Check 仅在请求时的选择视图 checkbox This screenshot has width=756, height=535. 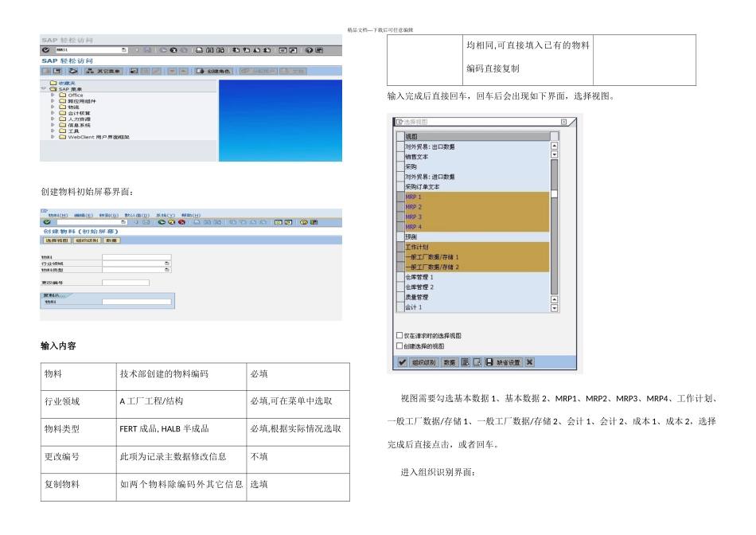pyautogui.click(x=399, y=335)
